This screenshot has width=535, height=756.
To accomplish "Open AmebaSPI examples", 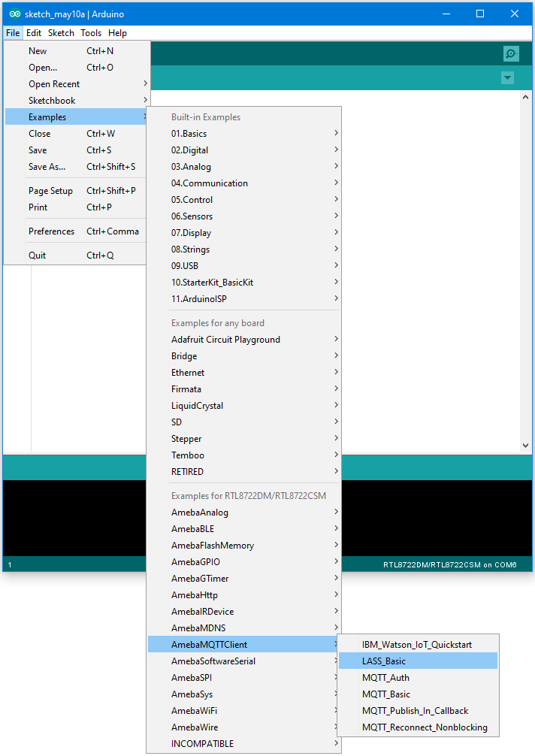I will [x=244, y=678].
